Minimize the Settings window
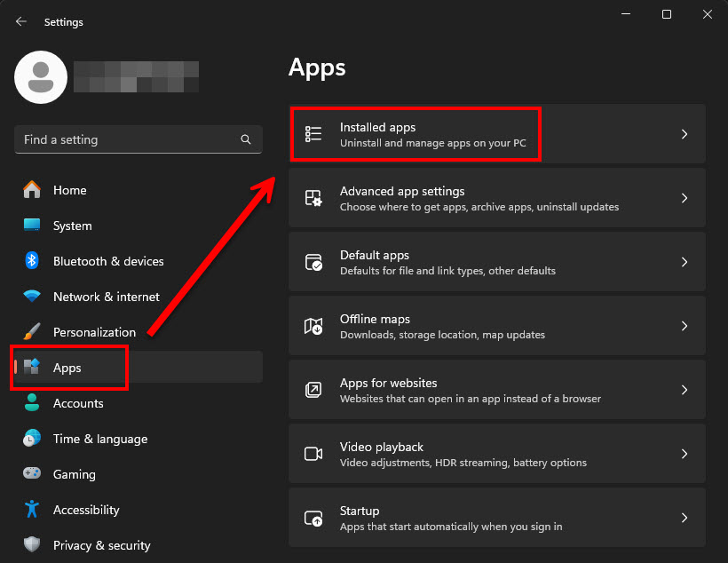 (x=626, y=14)
